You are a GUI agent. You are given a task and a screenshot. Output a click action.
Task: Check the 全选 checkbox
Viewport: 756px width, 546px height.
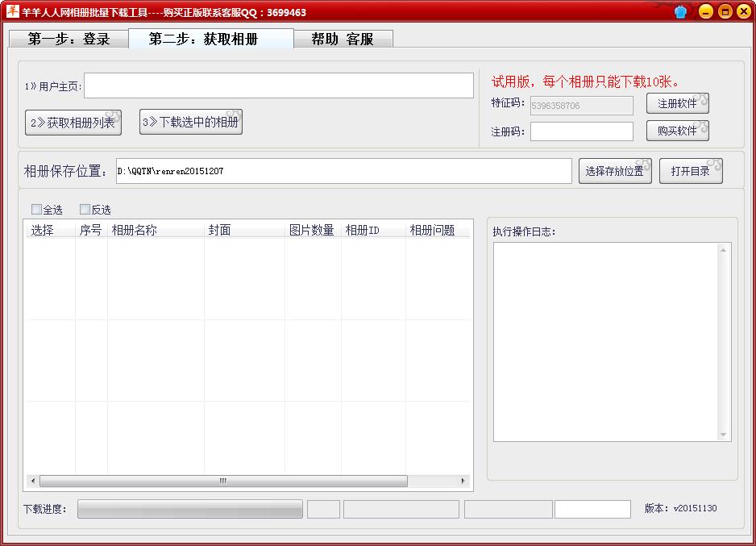[x=36, y=210]
